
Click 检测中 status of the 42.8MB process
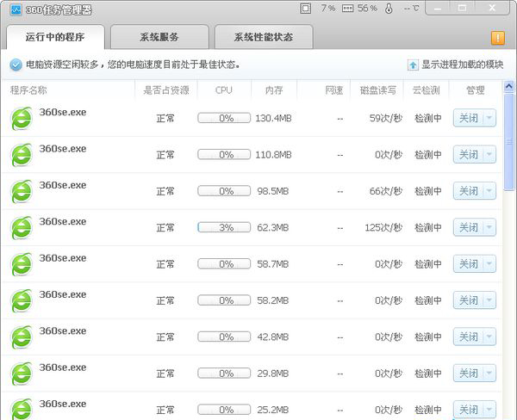pos(428,337)
